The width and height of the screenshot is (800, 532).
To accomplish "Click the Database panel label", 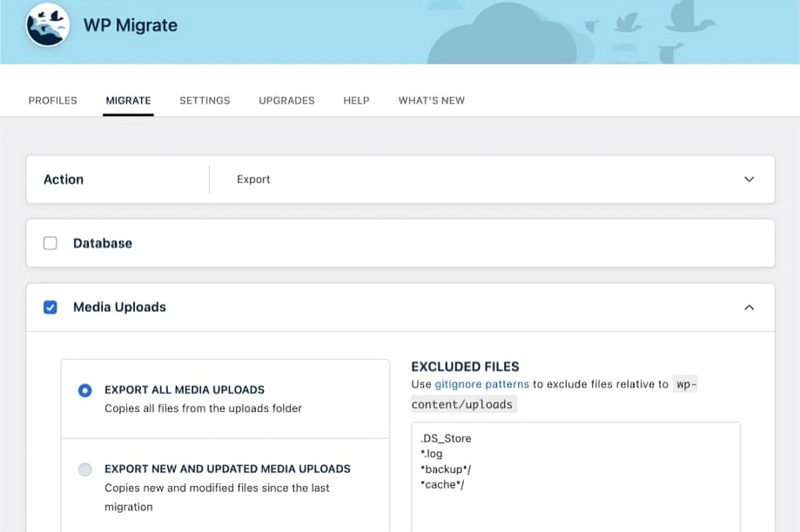I will [x=103, y=243].
